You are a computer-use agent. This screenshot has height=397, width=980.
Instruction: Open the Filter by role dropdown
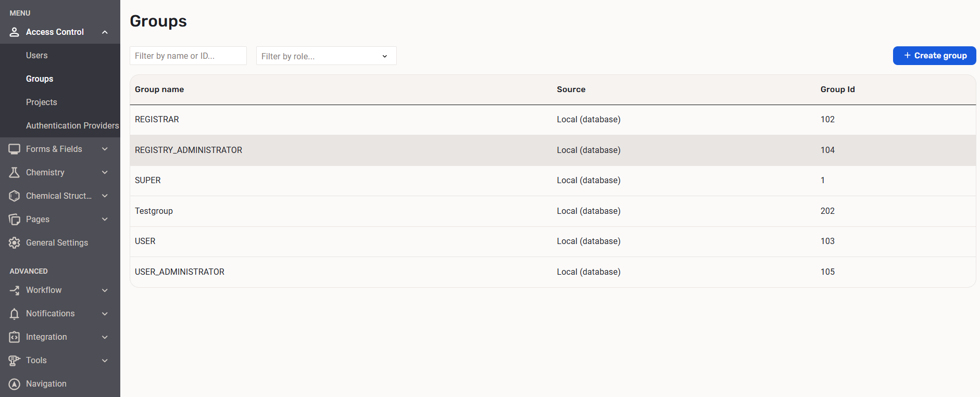click(326, 56)
